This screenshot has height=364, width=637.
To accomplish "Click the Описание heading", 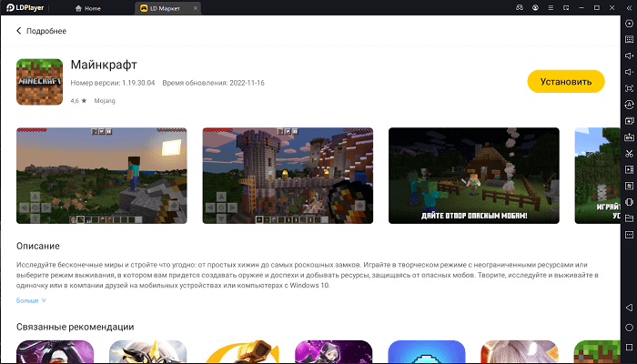I will [x=38, y=247].
